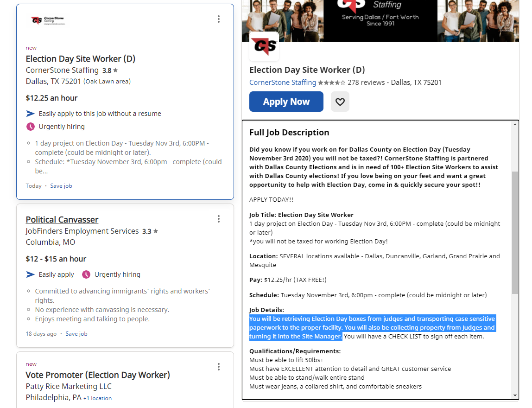
Task: Open options menu for Political Canvasser card
Action: (x=219, y=219)
